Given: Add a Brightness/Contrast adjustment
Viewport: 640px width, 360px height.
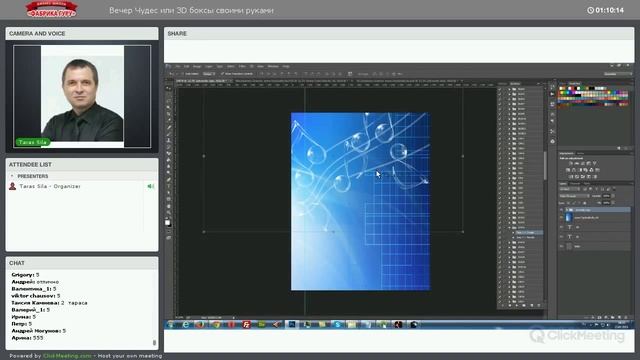Looking at the screenshot, I should coord(570,164).
